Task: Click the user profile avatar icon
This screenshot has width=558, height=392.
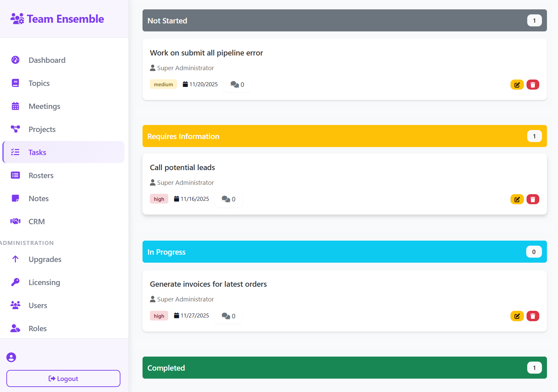Action: coord(11,357)
